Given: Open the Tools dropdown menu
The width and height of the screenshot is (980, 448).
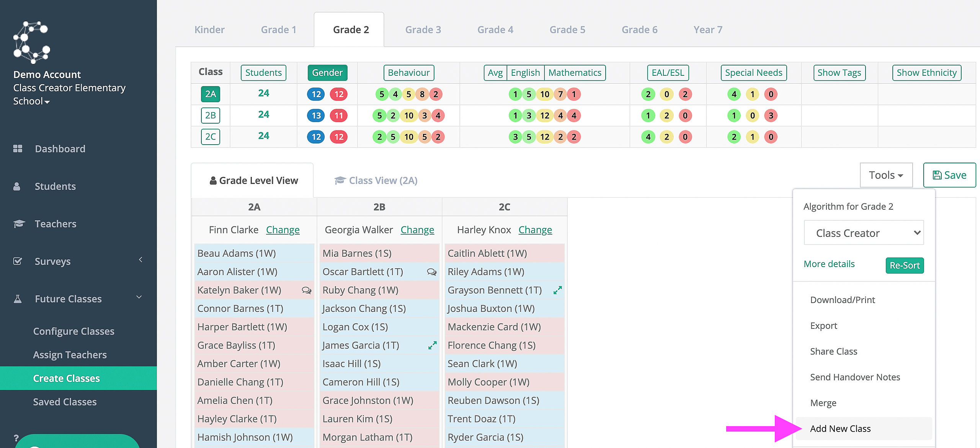Looking at the screenshot, I should point(886,175).
